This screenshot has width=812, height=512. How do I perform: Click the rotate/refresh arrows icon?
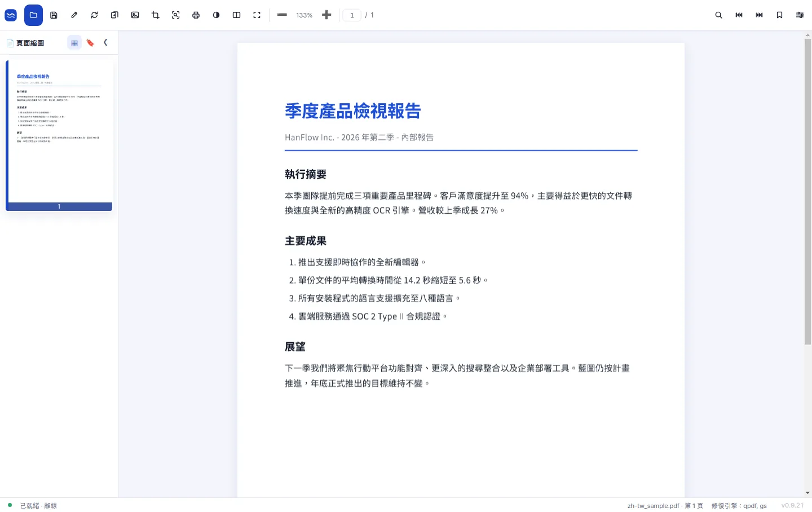pyautogui.click(x=94, y=15)
